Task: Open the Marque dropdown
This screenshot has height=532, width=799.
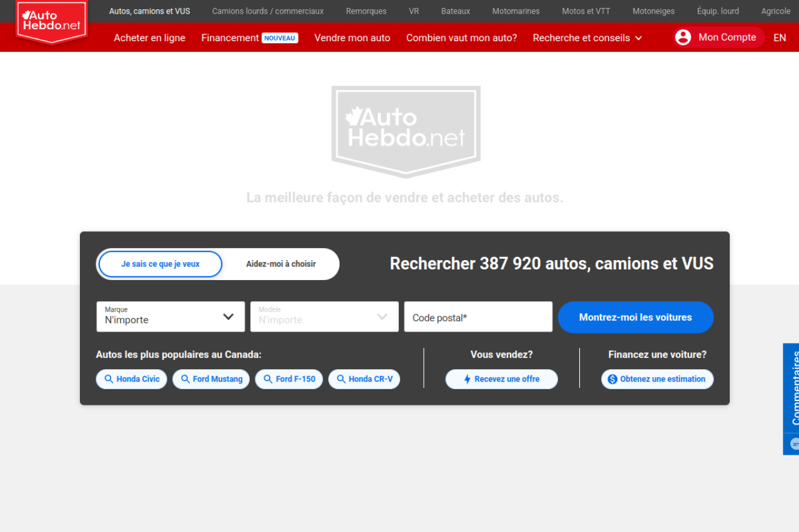Action: pyautogui.click(x=170, y=317)
